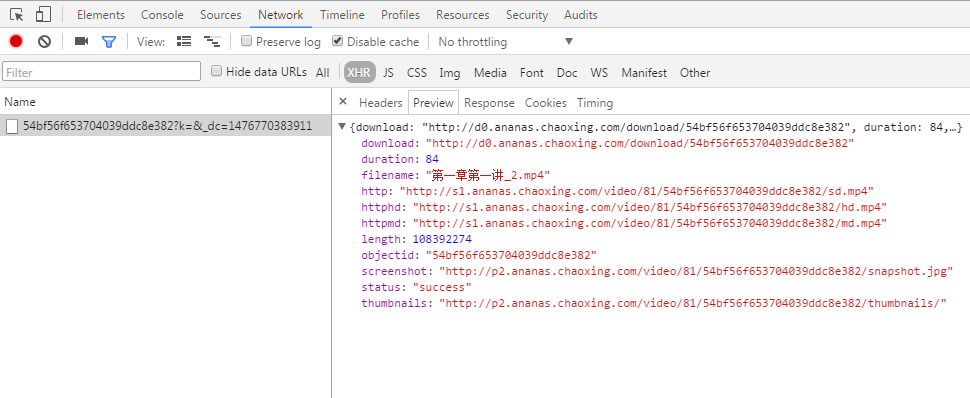Click the screenshot snapshot.jpg URL
The width and height of the screenshot is (970, 398).
[x=696, y=272]
